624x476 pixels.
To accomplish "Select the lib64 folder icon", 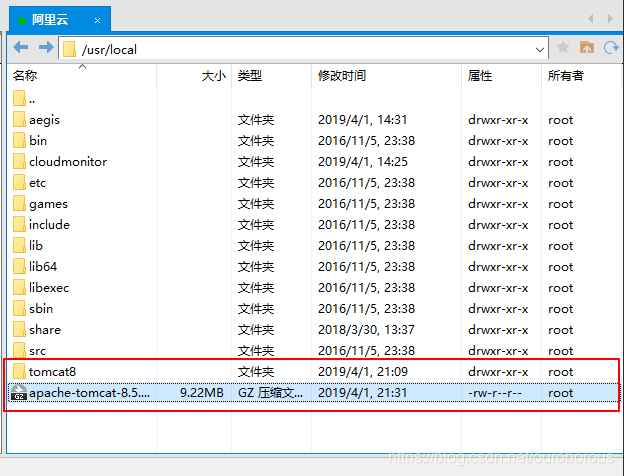I will pos(19,266).
